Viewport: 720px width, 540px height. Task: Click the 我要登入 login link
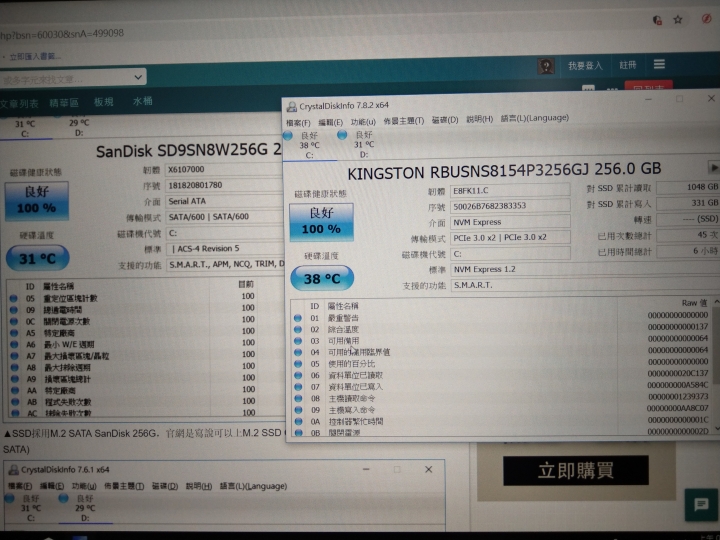(585, 66)
